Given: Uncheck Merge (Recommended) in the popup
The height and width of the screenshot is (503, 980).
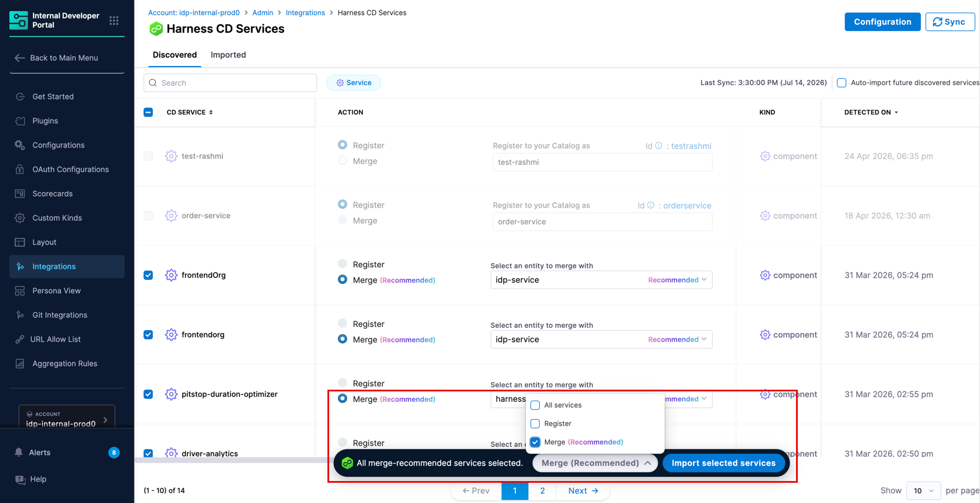Looking at the screenshot, I should click(535, 442).
